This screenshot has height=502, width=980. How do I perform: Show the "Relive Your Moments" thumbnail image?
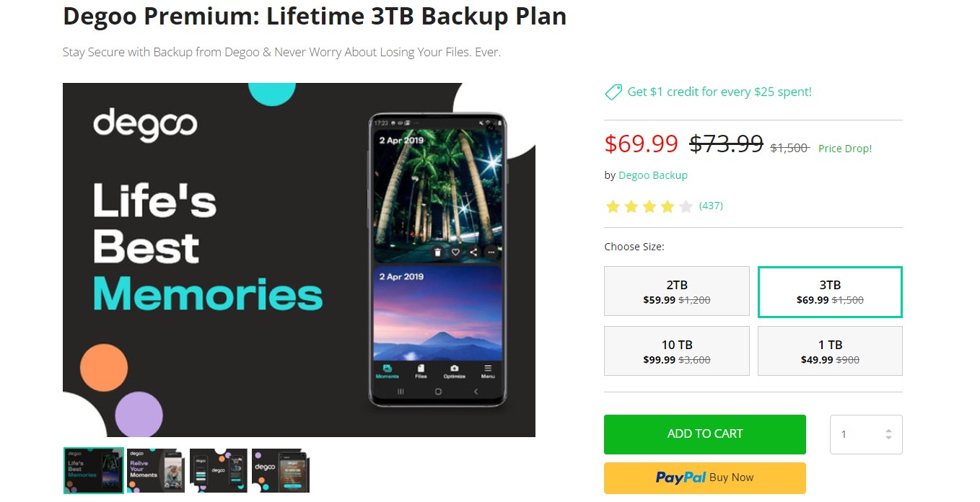tap(155, 470)
